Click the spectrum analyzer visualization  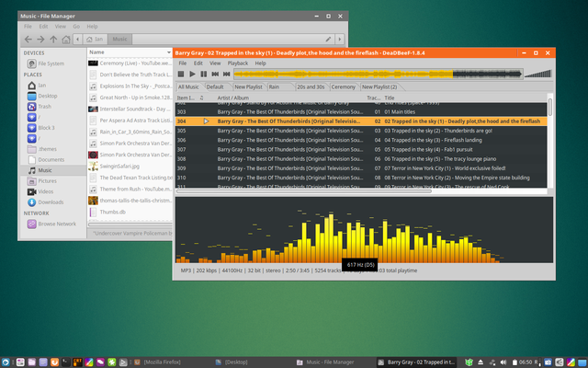click(x=364, y=230)
